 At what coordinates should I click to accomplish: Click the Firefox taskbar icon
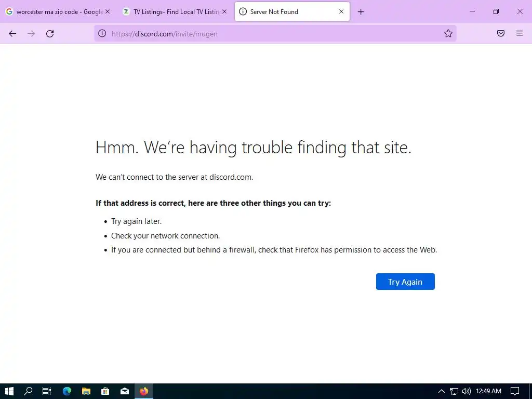tap(144, 391)
